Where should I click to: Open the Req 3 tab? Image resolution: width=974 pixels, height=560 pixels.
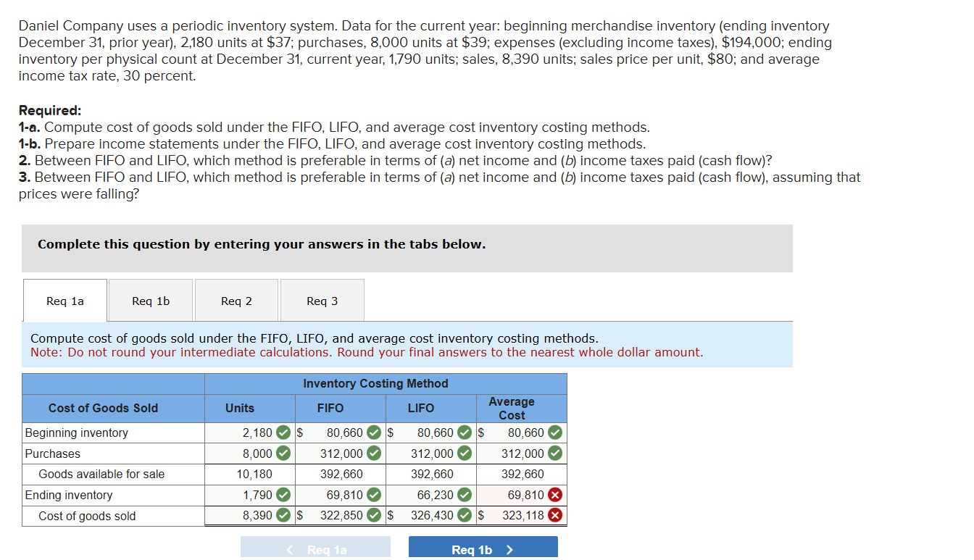click(x=322, y=301)
